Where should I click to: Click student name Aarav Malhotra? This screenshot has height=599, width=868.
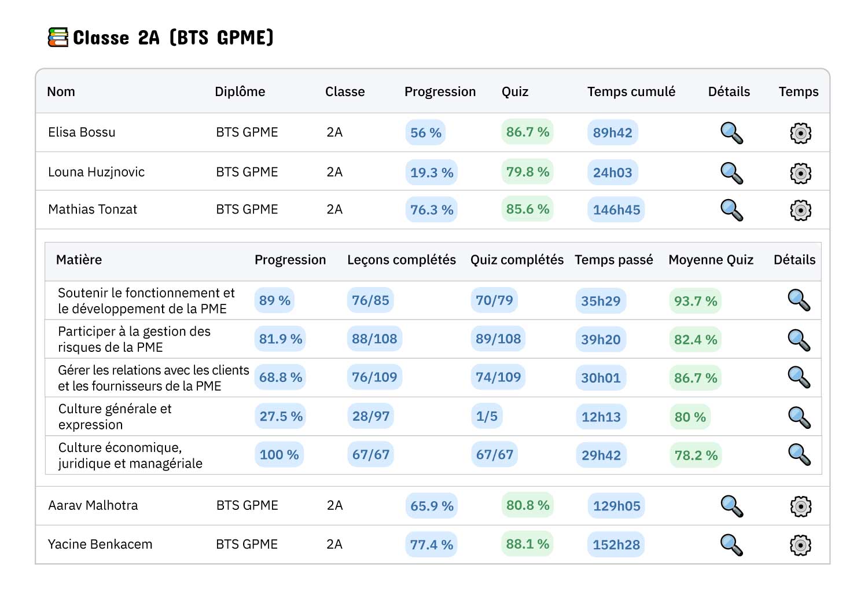(93, 505)
